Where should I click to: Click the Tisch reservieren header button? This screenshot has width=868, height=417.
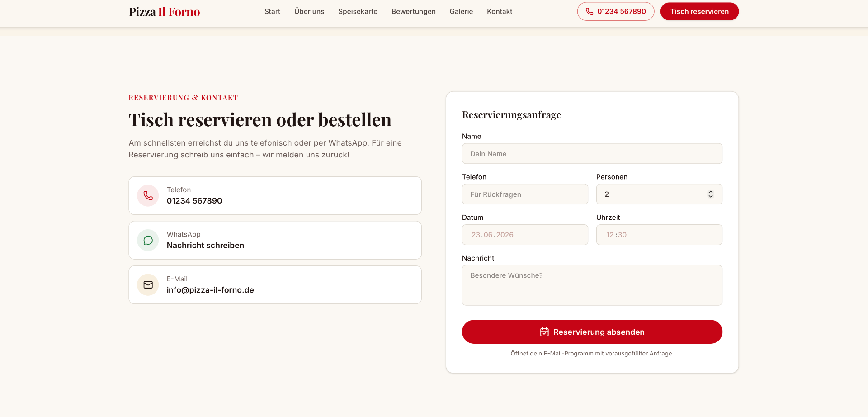[699, 11]
